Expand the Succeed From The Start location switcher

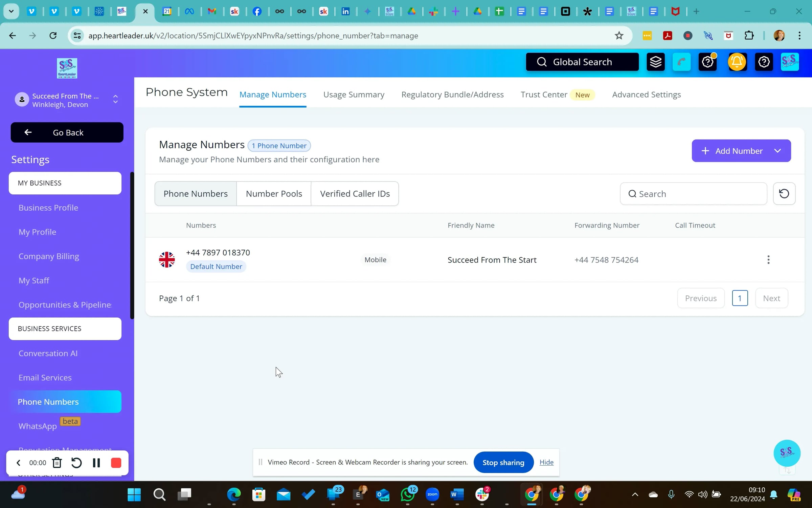click(115, 99)
